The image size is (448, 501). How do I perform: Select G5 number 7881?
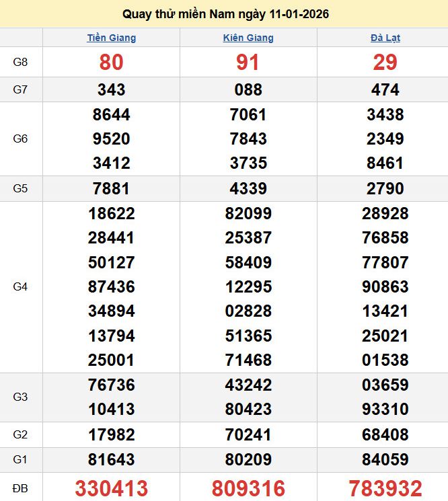(x=111, y=189)
